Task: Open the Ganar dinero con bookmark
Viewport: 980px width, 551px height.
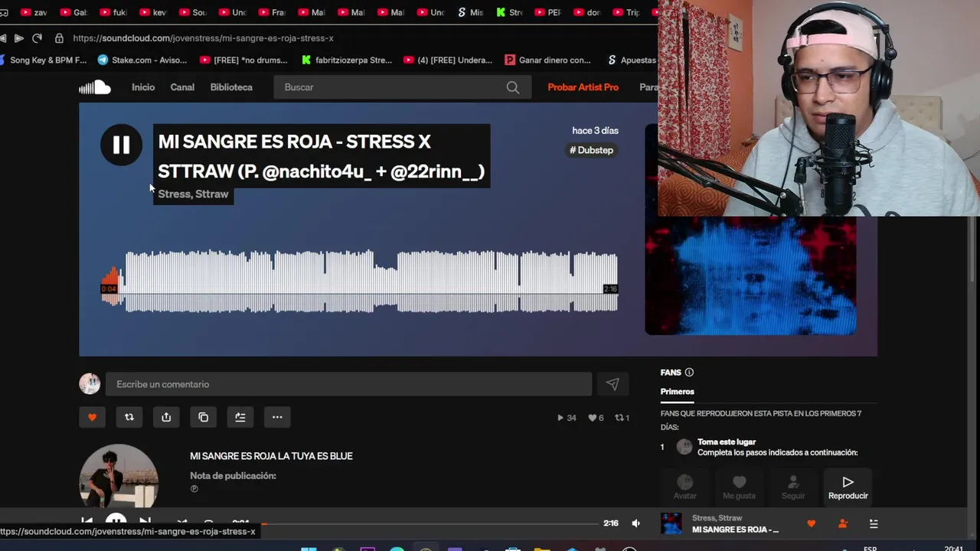Action: [548, 60]
